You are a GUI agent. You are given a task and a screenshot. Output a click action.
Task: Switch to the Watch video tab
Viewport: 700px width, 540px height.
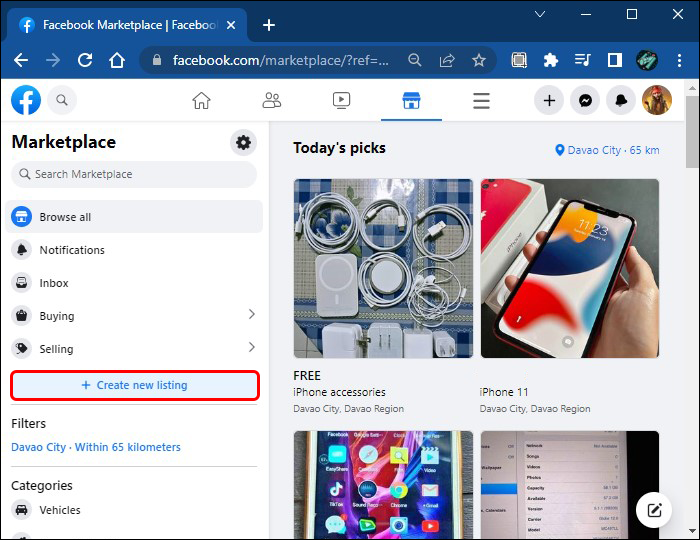point(342,100)
